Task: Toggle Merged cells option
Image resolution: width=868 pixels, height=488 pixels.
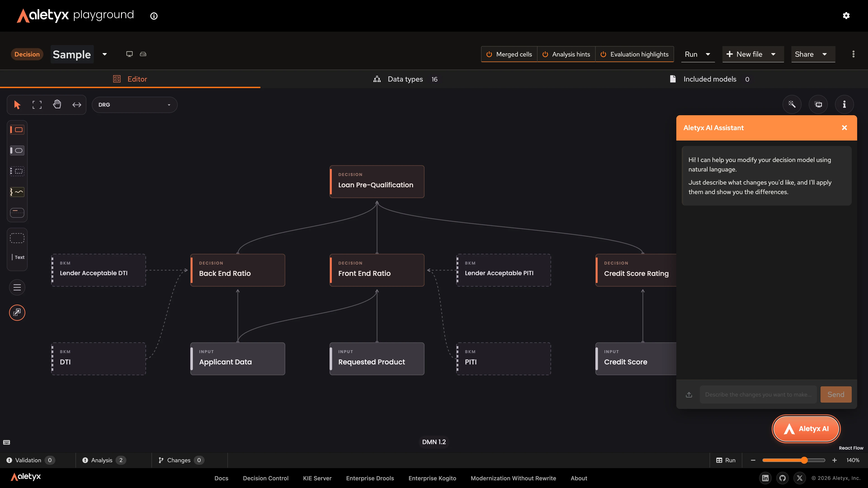Action: (509, 54)
